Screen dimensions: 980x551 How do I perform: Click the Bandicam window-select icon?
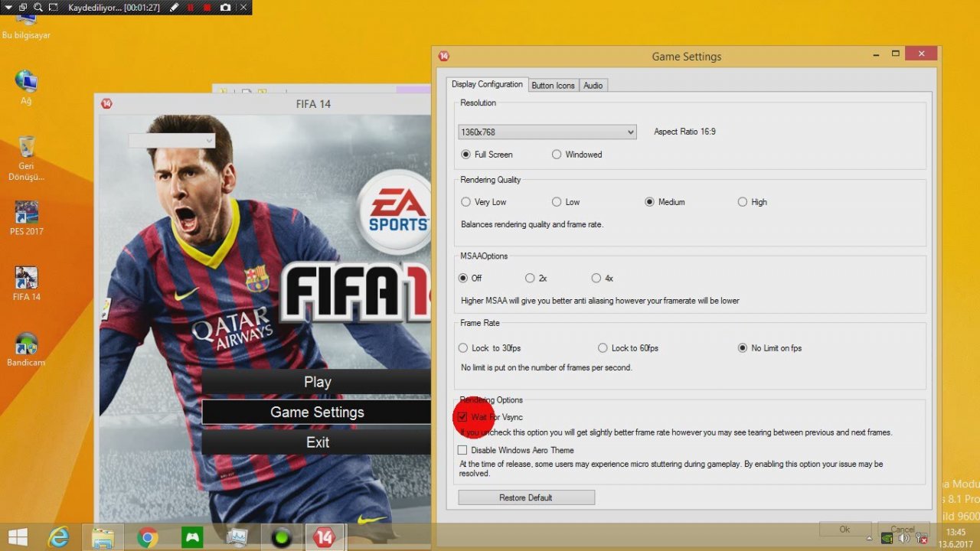(23, 7)
